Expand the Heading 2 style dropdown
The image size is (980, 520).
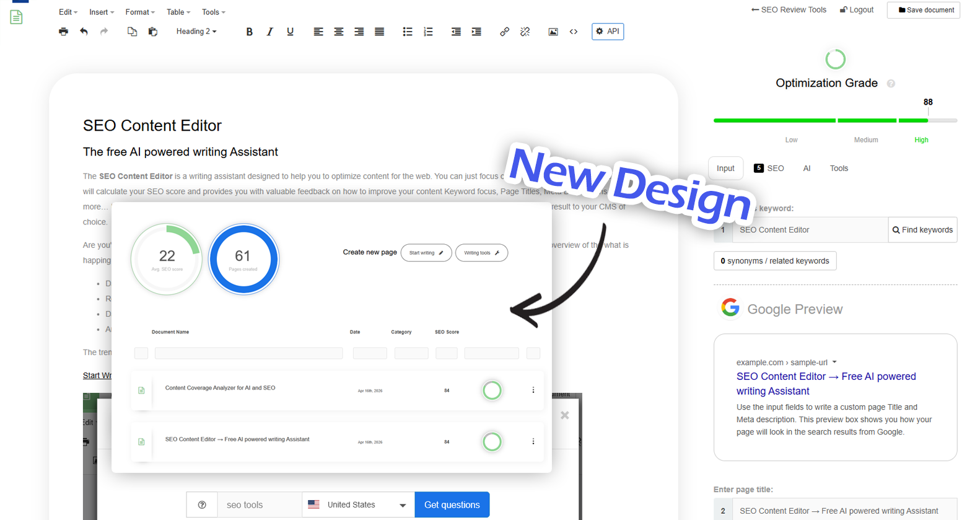point(196,32)
